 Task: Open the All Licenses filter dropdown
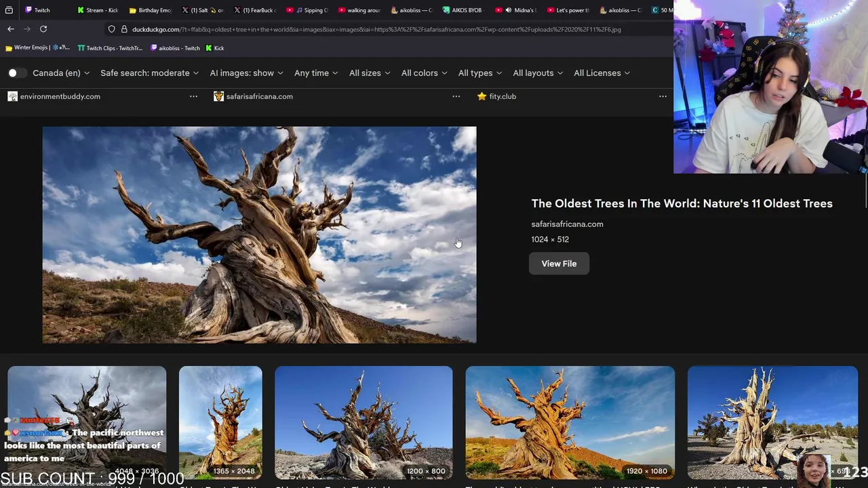point(601,73)
